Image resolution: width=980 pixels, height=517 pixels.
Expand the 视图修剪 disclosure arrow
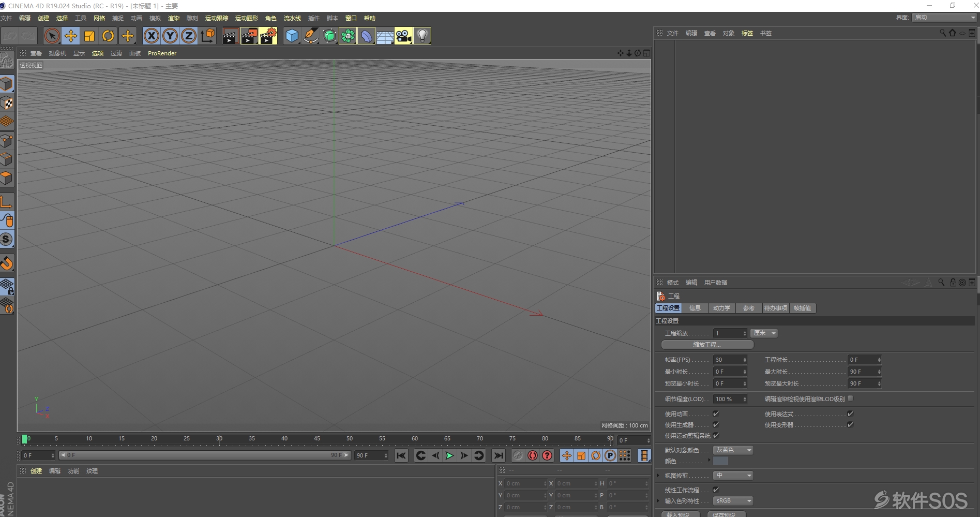658,475
